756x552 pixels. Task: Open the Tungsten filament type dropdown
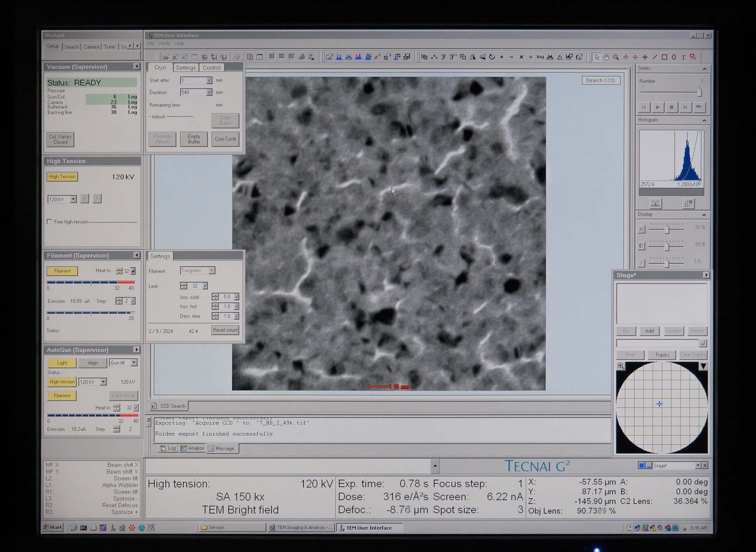point(212,270)
